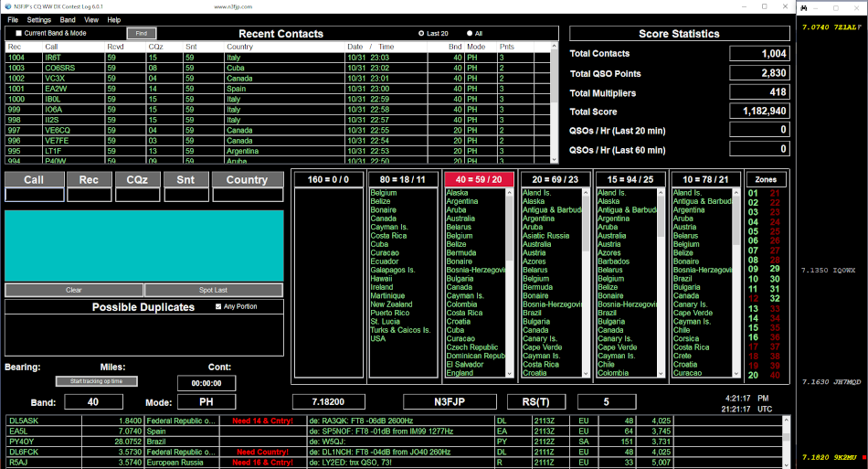Click the Find button
868x469 pixels.
pos(141,33)
